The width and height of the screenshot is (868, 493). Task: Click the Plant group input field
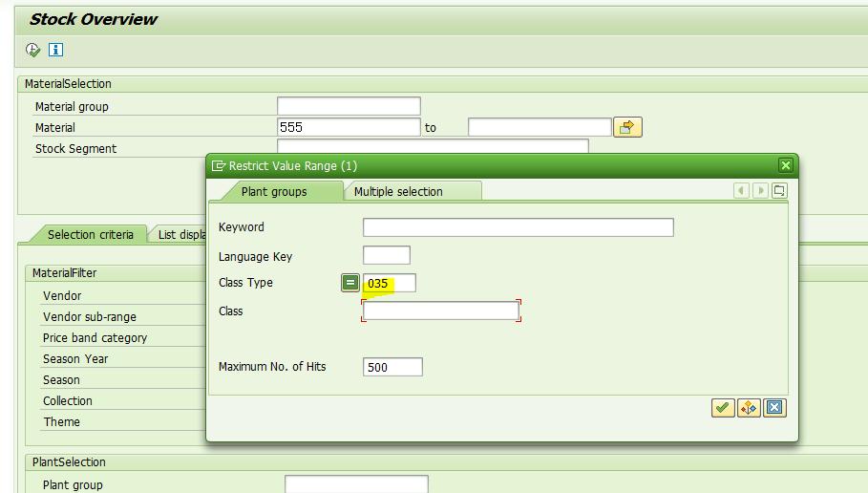(356, 483)
